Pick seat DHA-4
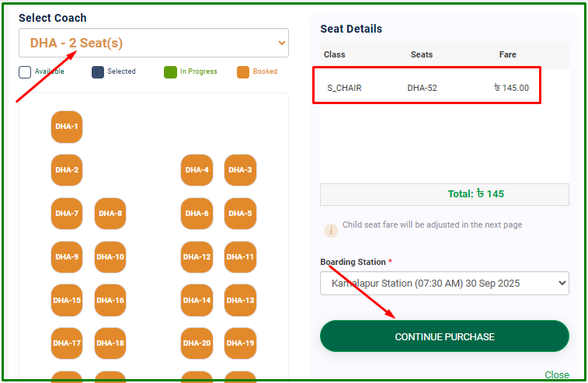 coord(197,170)
